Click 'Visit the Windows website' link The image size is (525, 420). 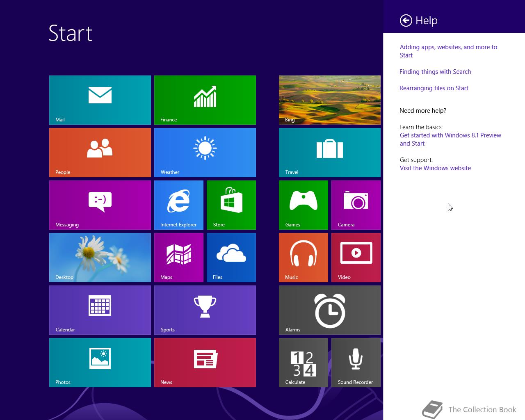435,168
